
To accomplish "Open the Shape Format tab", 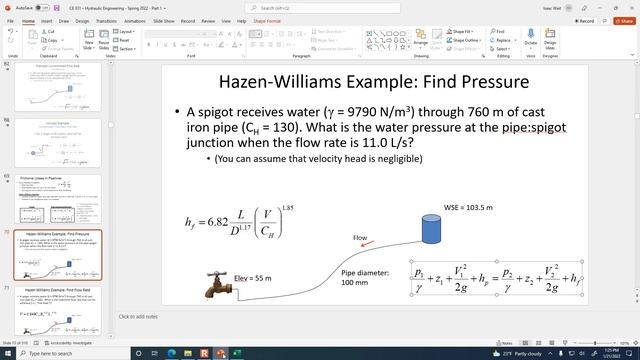I will point(267,21).
